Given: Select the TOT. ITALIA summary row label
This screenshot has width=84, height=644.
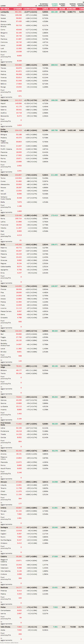Looking at the screenshot, I should coord(4,9).
